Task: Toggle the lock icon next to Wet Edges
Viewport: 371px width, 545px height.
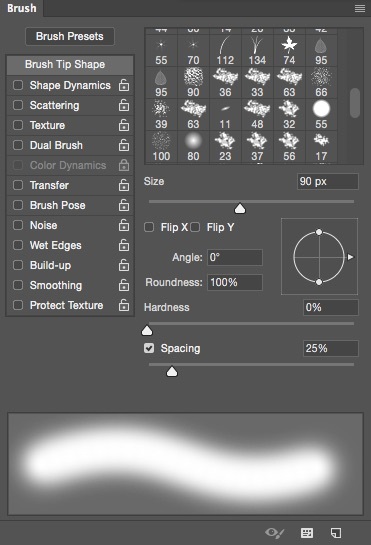Action: click(x=124, y=245)
